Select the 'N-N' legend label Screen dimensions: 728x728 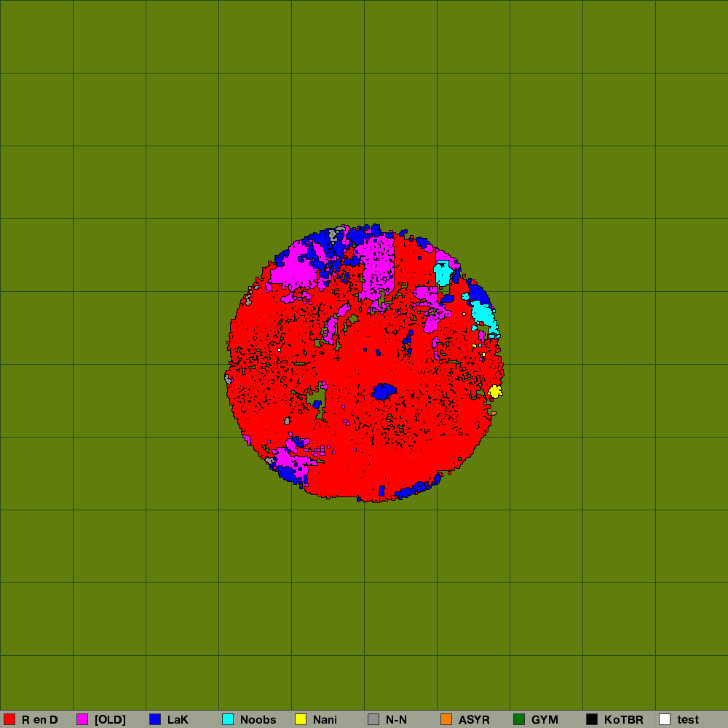[x=397, y=720]
